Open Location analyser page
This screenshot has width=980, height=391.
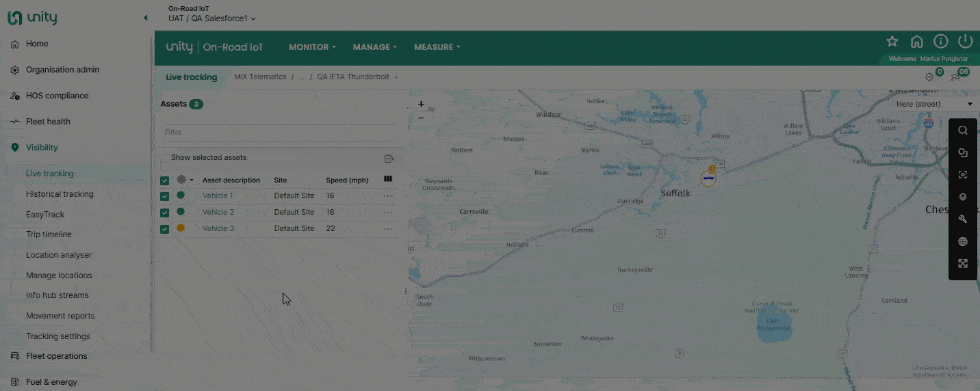[x=59, y=255]
